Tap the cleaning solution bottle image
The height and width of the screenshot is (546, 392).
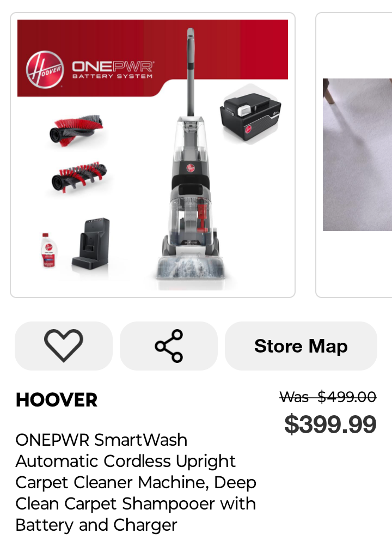coord(48,250)
